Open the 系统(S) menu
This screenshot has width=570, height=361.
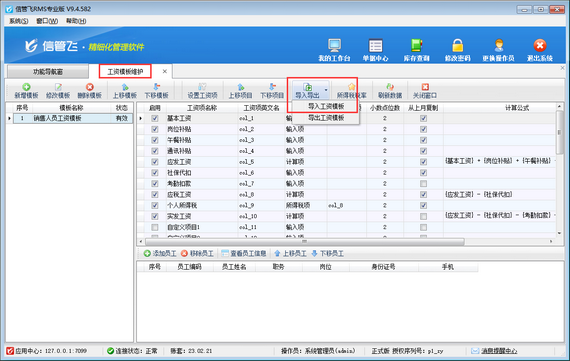[x=19, y=21]
